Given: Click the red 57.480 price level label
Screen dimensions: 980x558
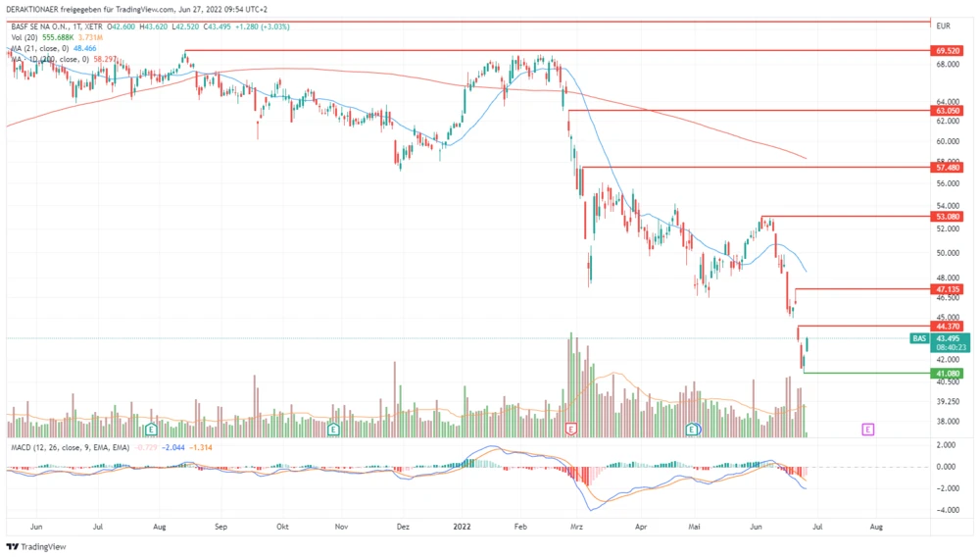Looking at the screenshot, I should click(947, 168).
